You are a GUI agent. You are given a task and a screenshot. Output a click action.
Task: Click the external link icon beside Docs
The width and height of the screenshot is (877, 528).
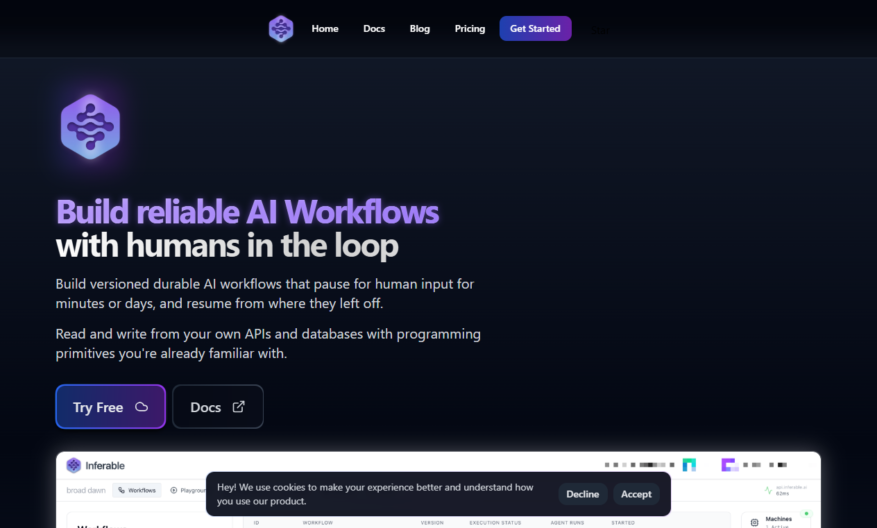[x=239, y=407]
